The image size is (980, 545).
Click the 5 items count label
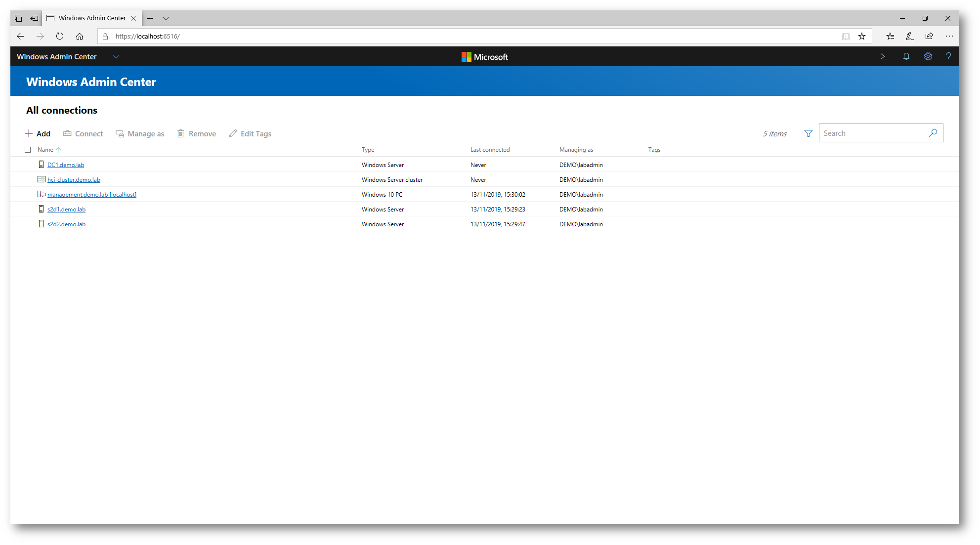click(774, 133)
